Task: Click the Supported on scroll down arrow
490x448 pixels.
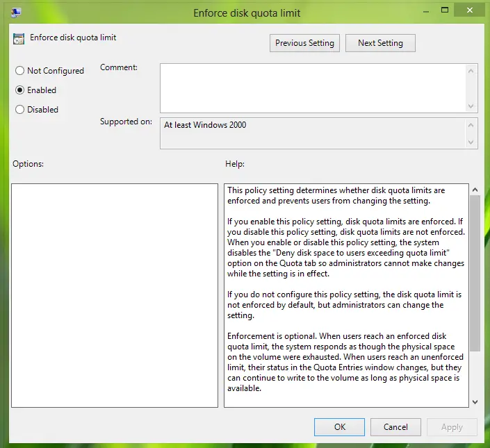Action: [471, 142]
